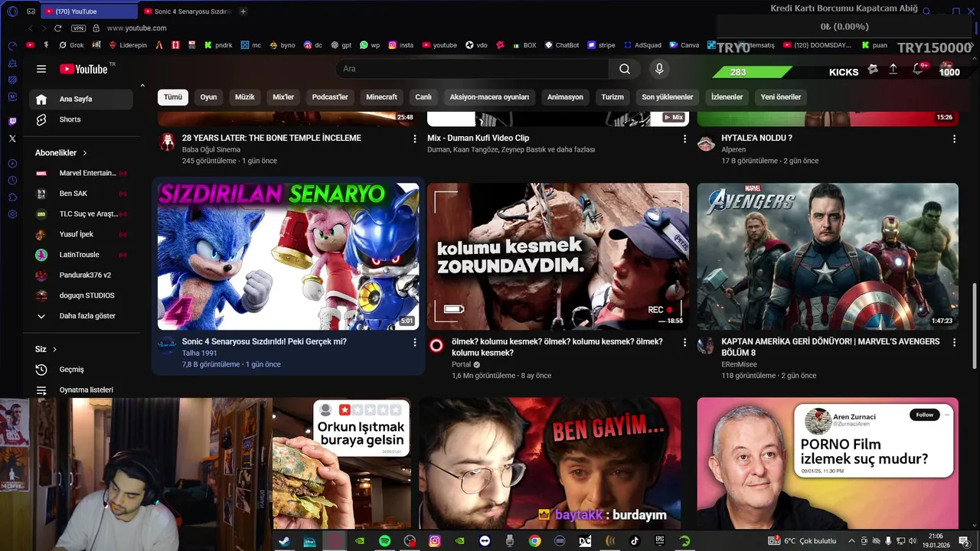Open a new browser tab
This screenshot has height=551, width=980.
point(243,11)
